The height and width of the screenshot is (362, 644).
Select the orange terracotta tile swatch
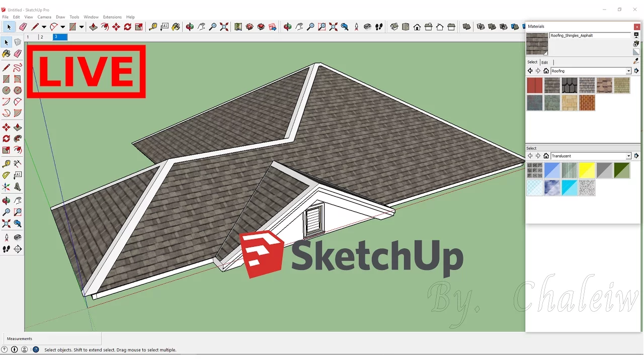pyautogui.click(x=587, y=103)
